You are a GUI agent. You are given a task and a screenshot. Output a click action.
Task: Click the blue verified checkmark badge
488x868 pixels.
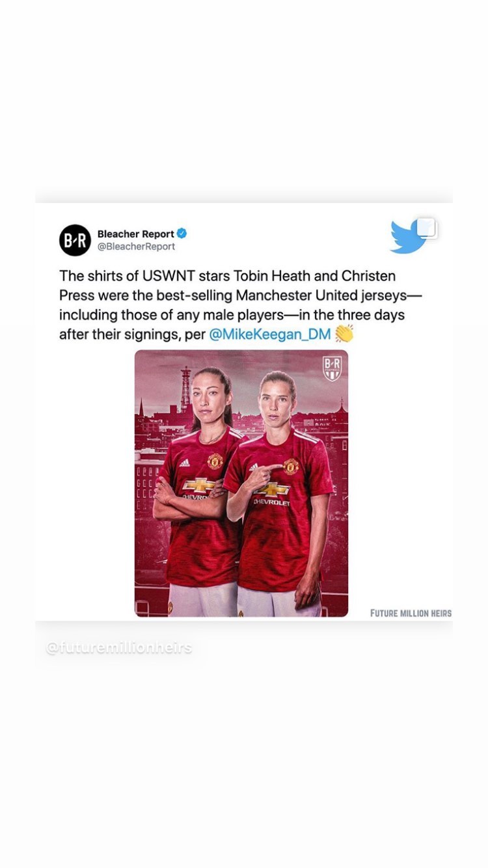tap(182, 234)
